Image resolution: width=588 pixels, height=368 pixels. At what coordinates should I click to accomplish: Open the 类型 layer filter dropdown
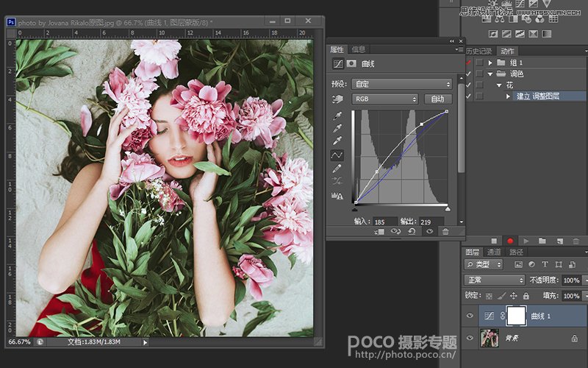pyautogui.click(x=484, y=264)
